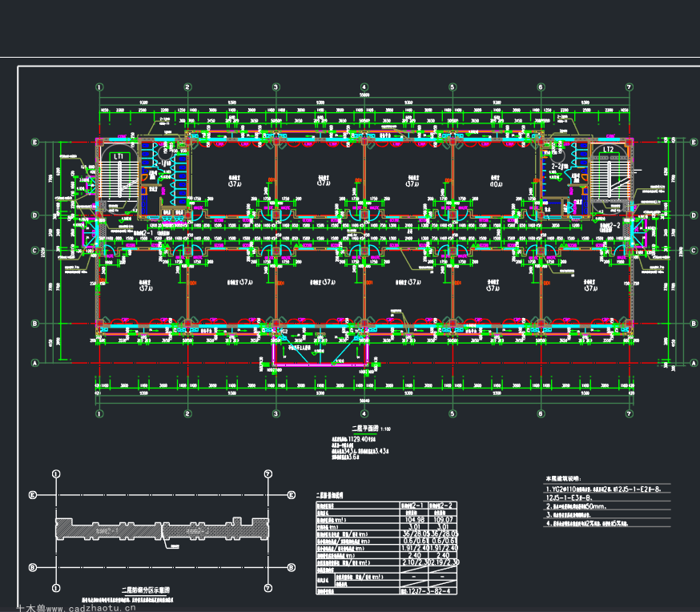Click axis bubble 4 above main plan
The height and width of the screenshot is (612, 700).
[x=364, y=87]
